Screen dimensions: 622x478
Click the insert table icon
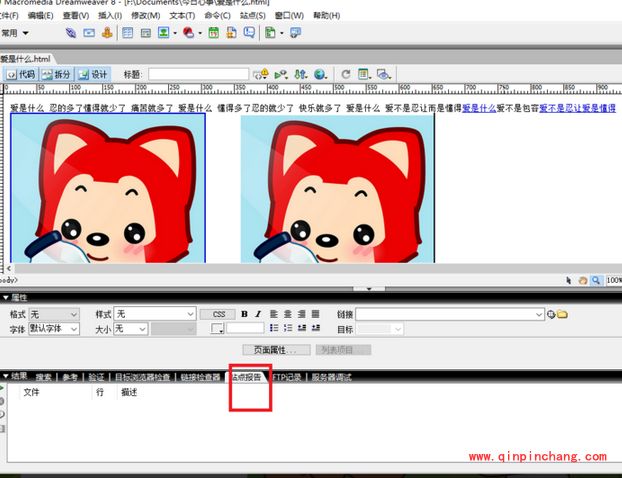click(128, 33)
